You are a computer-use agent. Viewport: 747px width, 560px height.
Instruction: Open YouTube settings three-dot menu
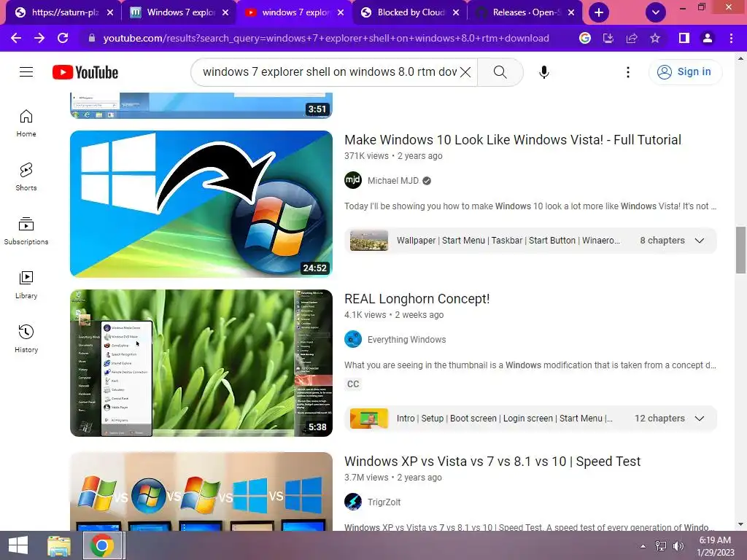(x=628, y=72)
